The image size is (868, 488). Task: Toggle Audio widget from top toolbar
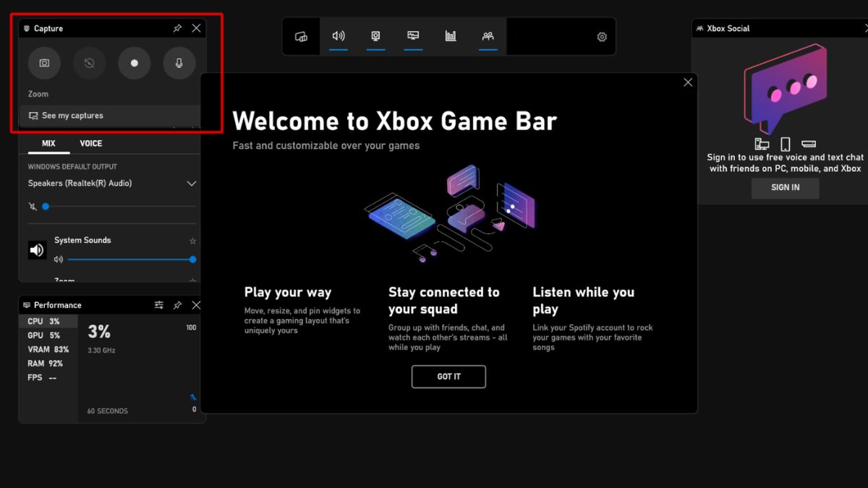(339, 36)
